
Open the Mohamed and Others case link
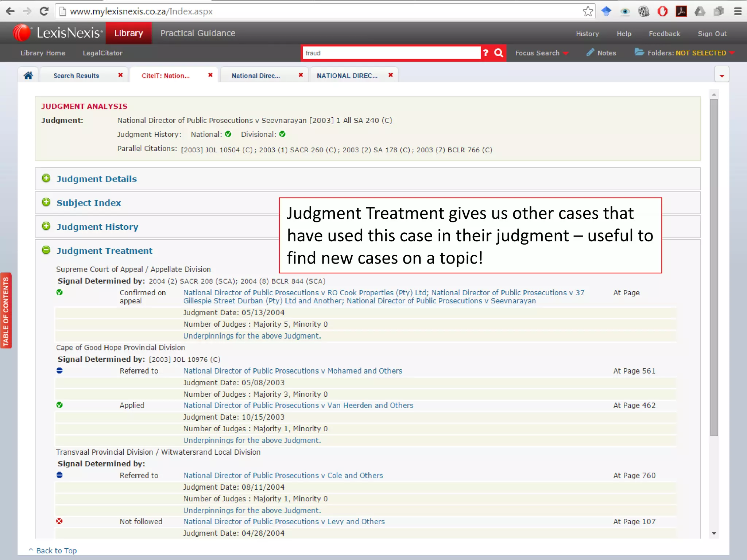(x=293, y=371)
